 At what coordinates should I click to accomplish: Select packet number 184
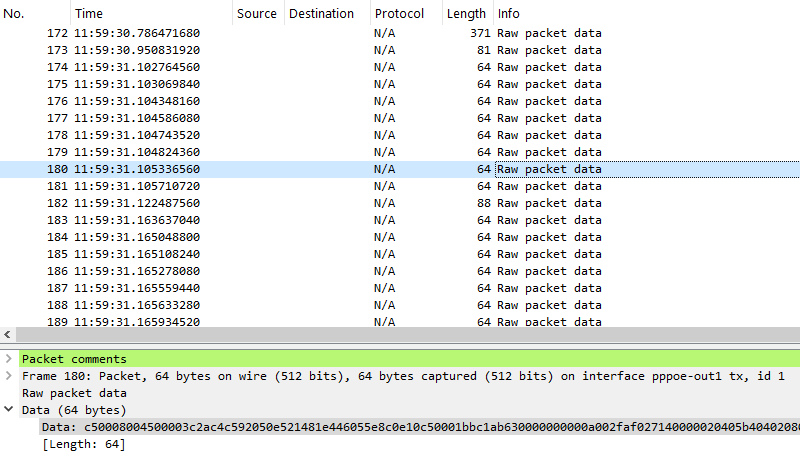(400, 237)
